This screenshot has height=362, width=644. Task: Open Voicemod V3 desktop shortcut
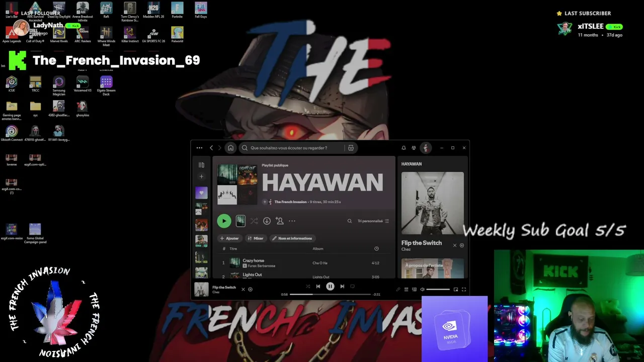83,84
